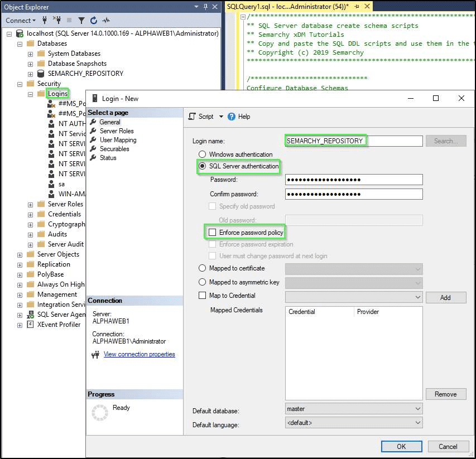Click the General page wrench icon
This screenshot has width=476, height=459.
pos(93,122)
